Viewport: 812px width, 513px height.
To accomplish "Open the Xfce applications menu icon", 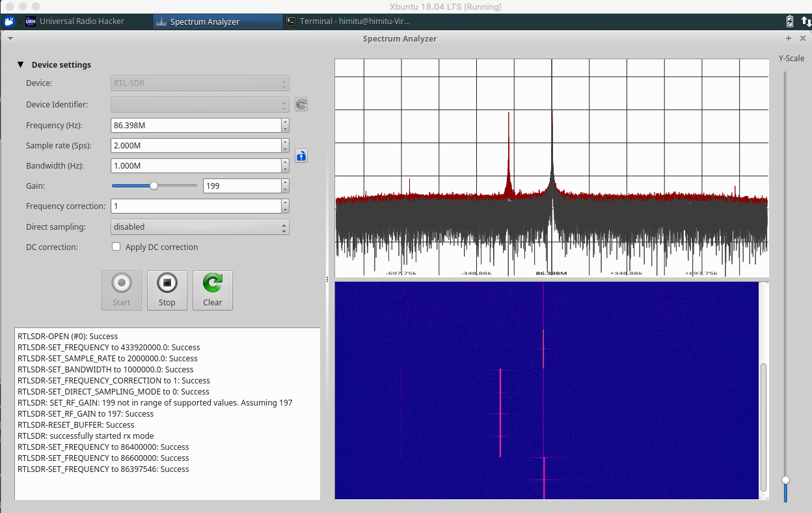I will pos(10,21).
